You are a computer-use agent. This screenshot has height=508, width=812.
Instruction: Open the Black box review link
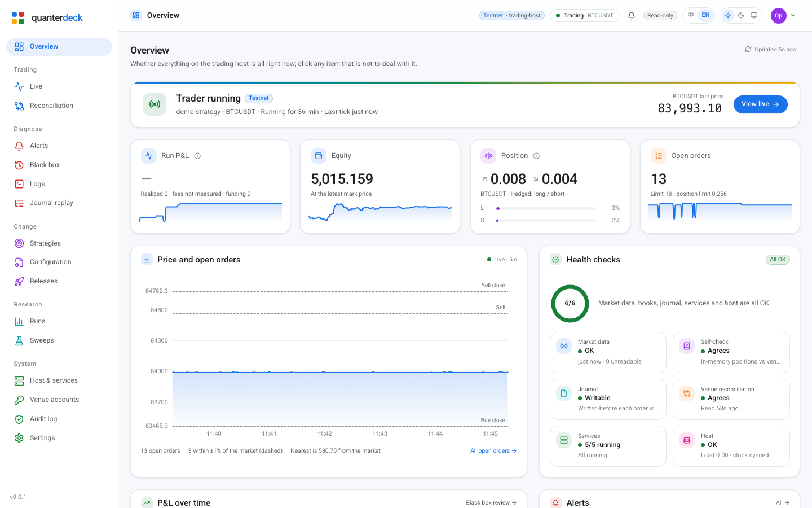491,503
